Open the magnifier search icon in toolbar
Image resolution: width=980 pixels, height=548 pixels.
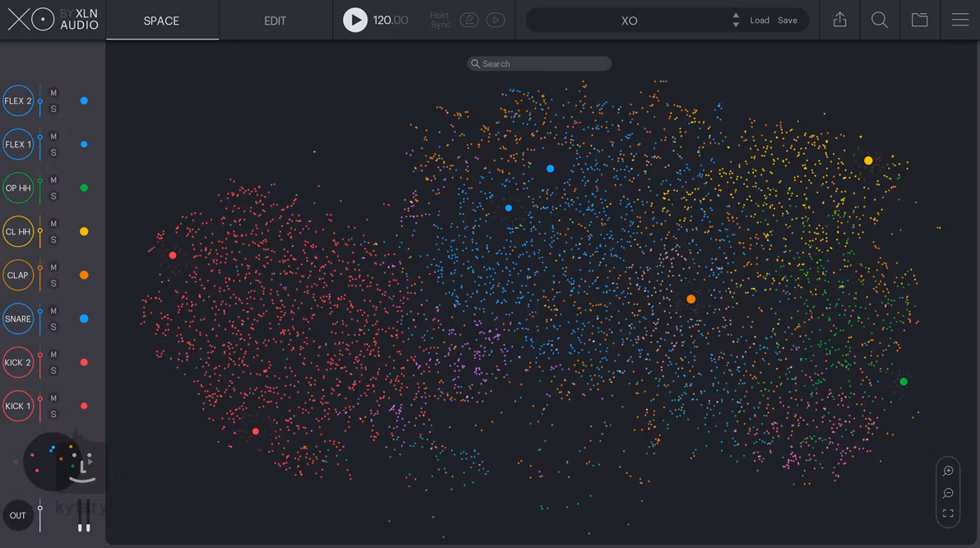(x=879, y=20)
